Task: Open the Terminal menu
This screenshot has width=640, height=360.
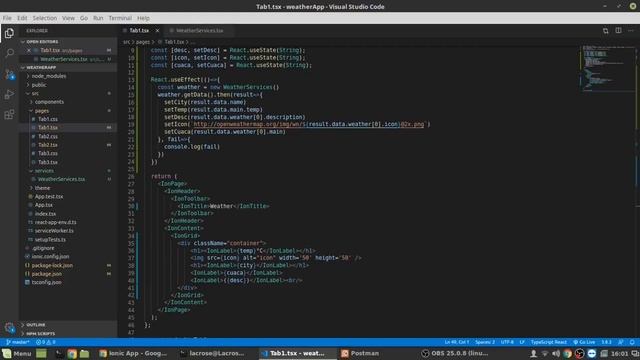Action: (120, 18)
